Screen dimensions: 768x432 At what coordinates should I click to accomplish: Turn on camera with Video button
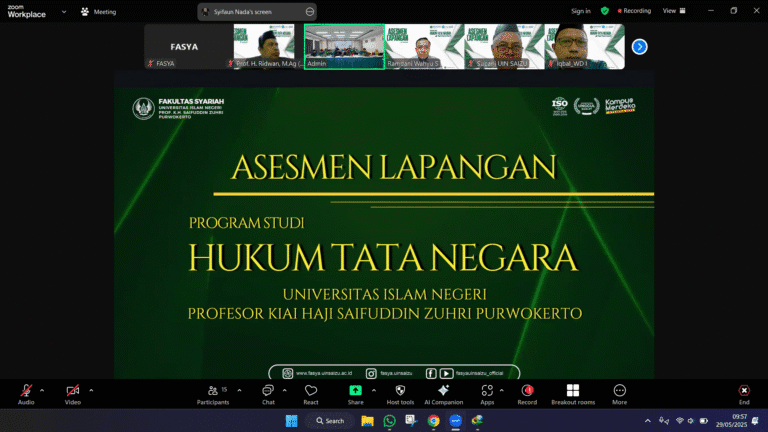(72, 391)
